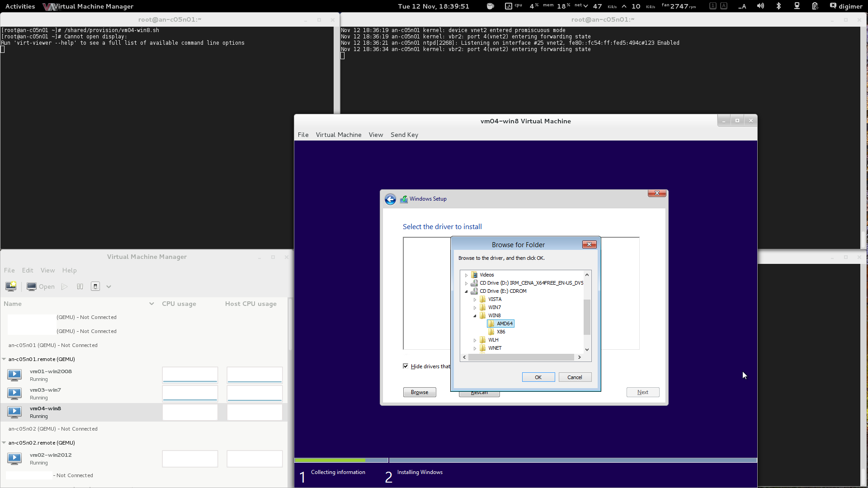The image size is (868, 488).
Task: Click the Shut Down power icon
Action: pos(95,286)
